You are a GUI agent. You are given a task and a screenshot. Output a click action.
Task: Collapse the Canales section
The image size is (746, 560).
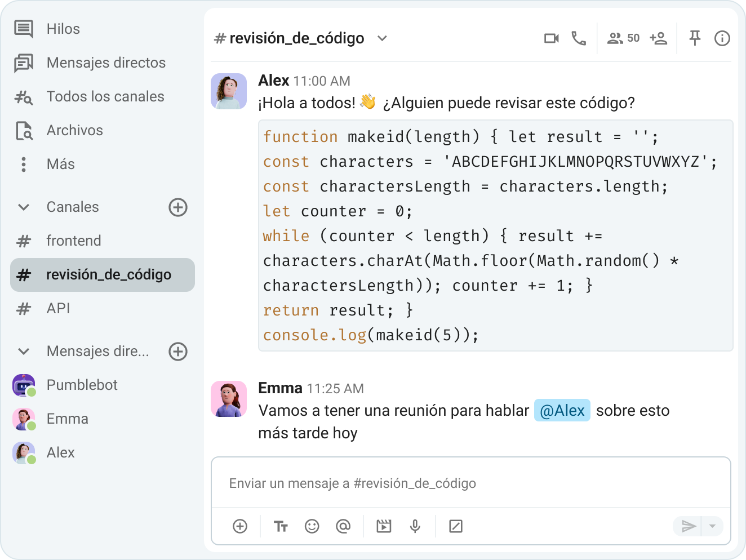(23, 207)
